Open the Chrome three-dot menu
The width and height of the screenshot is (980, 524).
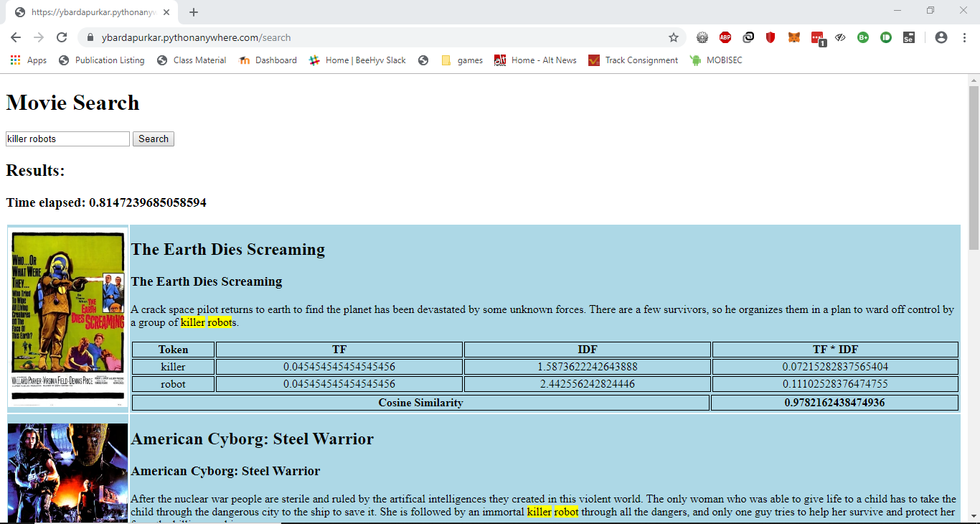coord(964,37)
